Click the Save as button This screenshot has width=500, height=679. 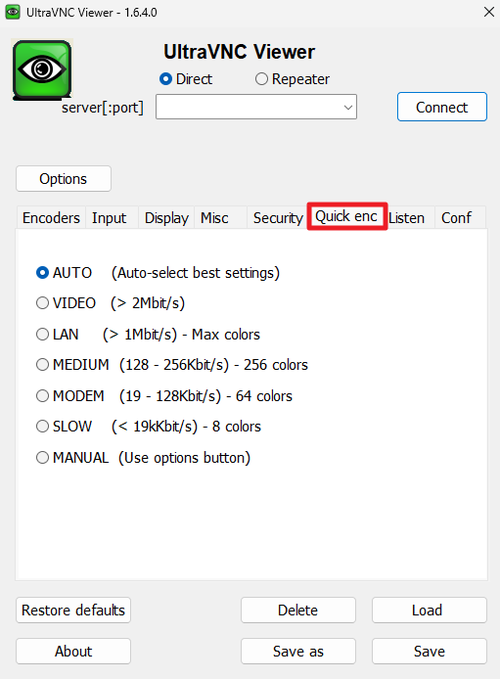[x=298, y=651]
